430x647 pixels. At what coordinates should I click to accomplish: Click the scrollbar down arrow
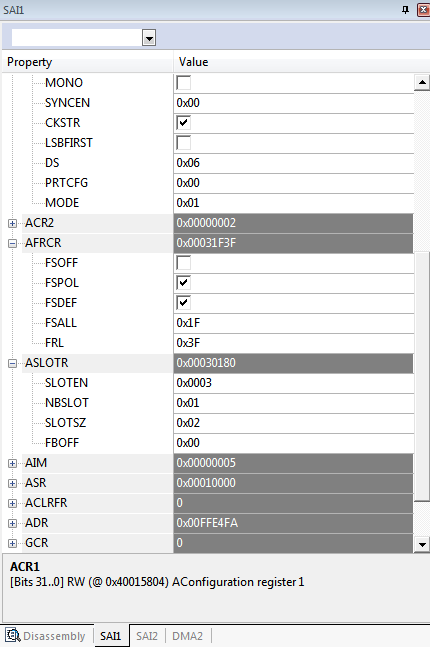pyautogui.click(x=422, y=545)
